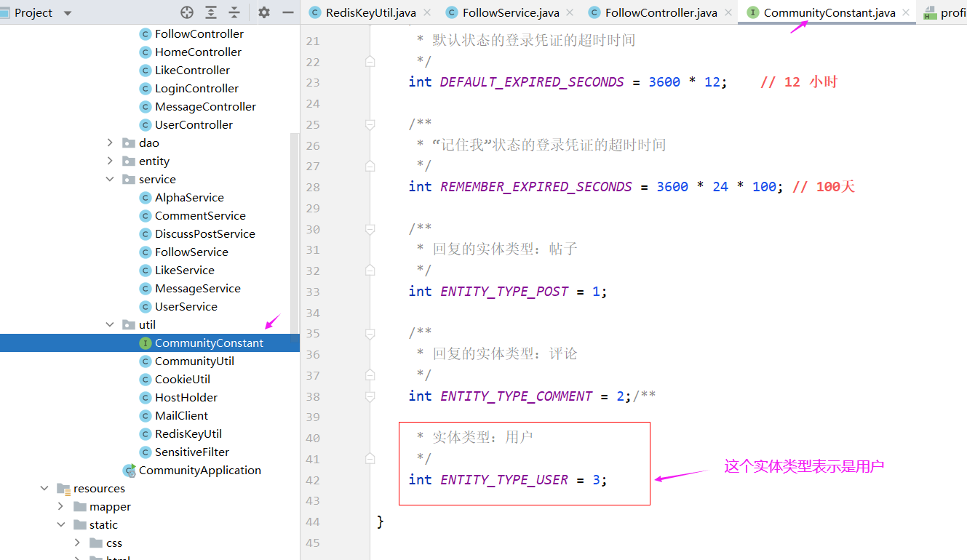Open FollowService in project tree
Viewport: 967px width, 560px height.
click(x=191, y=252)
